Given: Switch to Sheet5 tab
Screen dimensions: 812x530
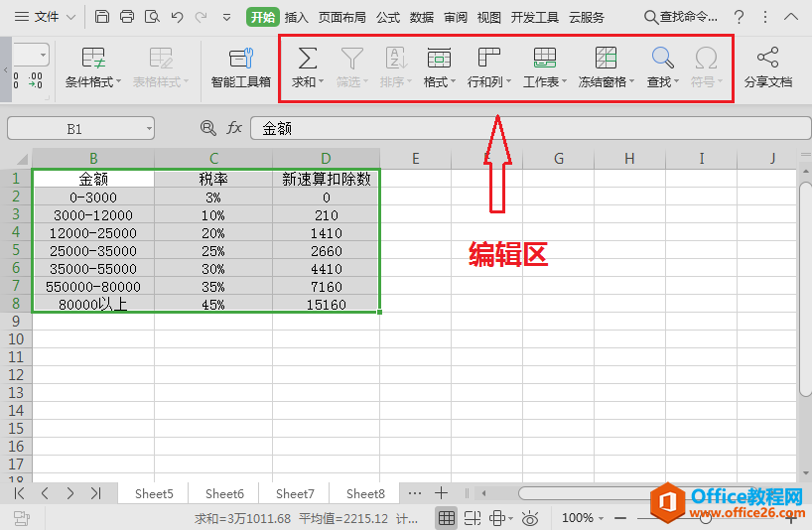Looking at the screenshot, I should pos(154,493).
